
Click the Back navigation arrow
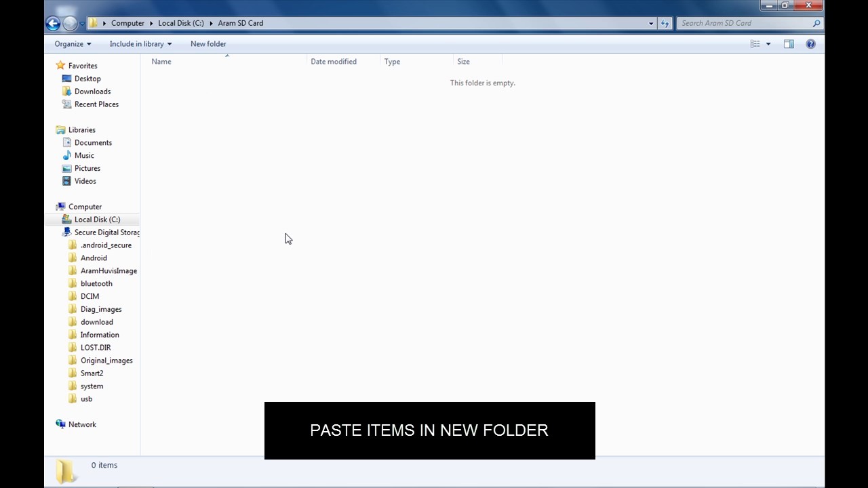53,23
